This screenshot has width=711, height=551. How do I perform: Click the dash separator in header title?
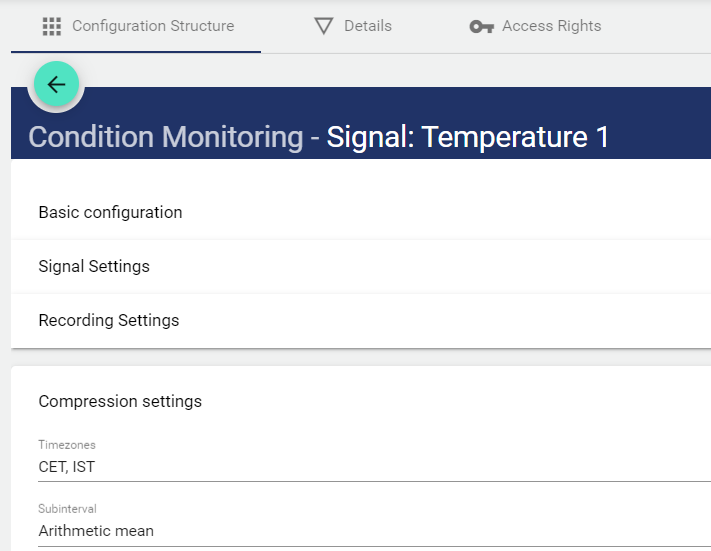click(315, 137)
